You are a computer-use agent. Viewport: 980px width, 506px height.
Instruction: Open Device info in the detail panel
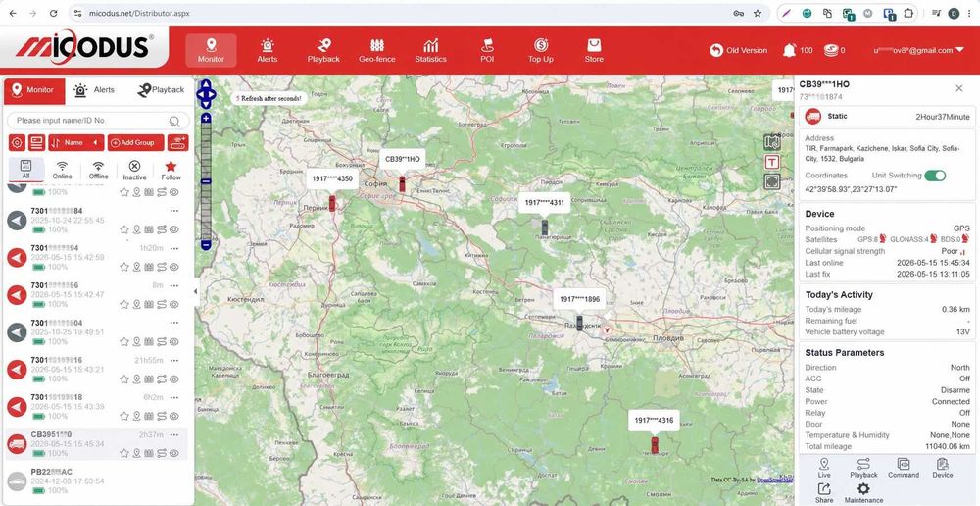click(943, 467)
